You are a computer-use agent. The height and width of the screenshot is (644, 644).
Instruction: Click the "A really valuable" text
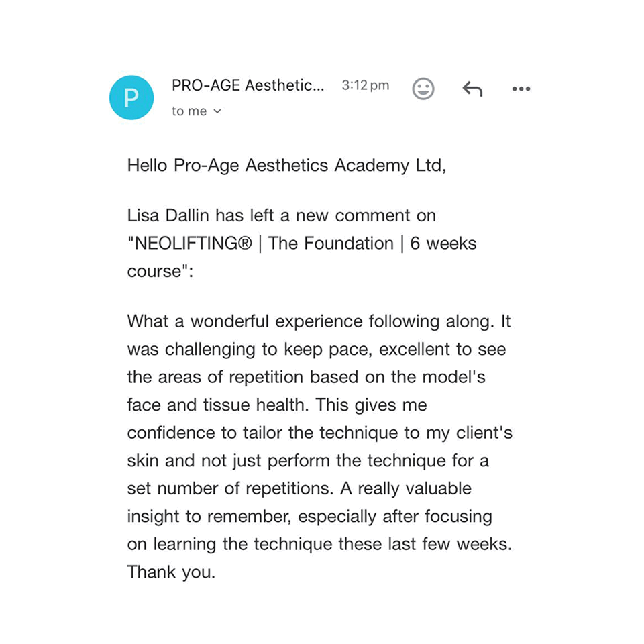click(x=406, y=489)
